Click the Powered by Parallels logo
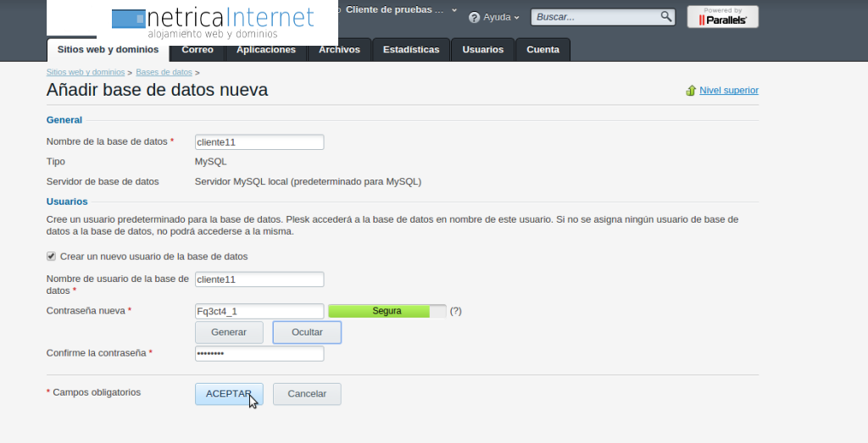The image size is (868, 443). pyautogui.click(x=722, y=16)
